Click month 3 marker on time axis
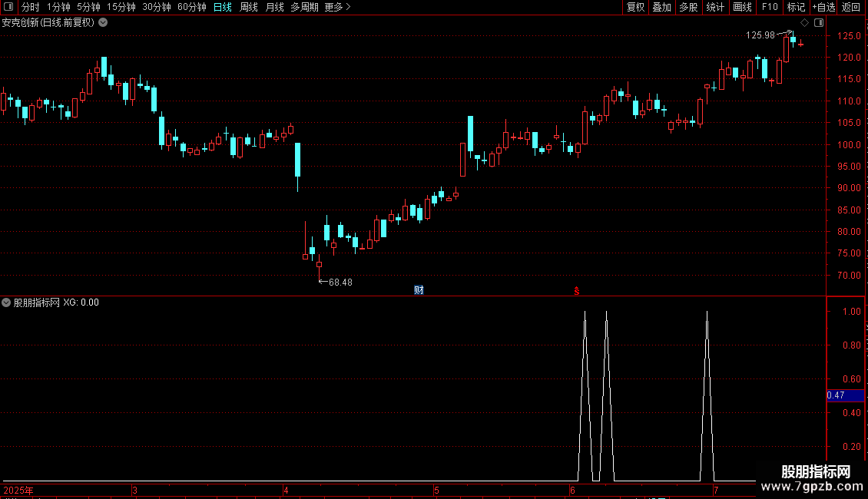 coord(134,490)
